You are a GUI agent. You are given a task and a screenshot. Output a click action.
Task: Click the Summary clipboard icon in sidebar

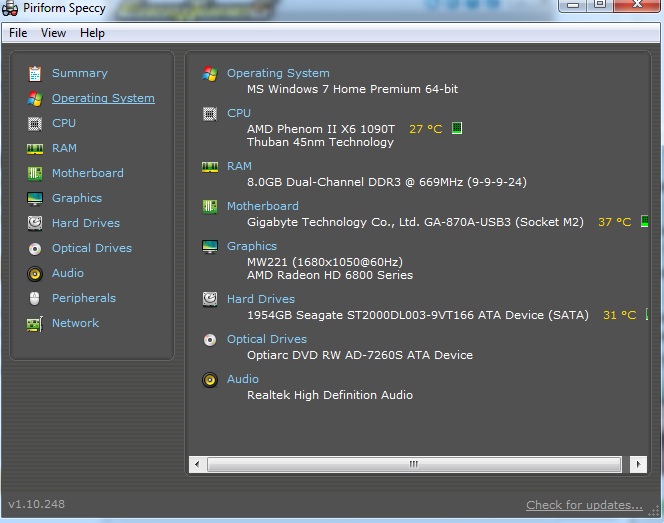(x=35, y=73)
